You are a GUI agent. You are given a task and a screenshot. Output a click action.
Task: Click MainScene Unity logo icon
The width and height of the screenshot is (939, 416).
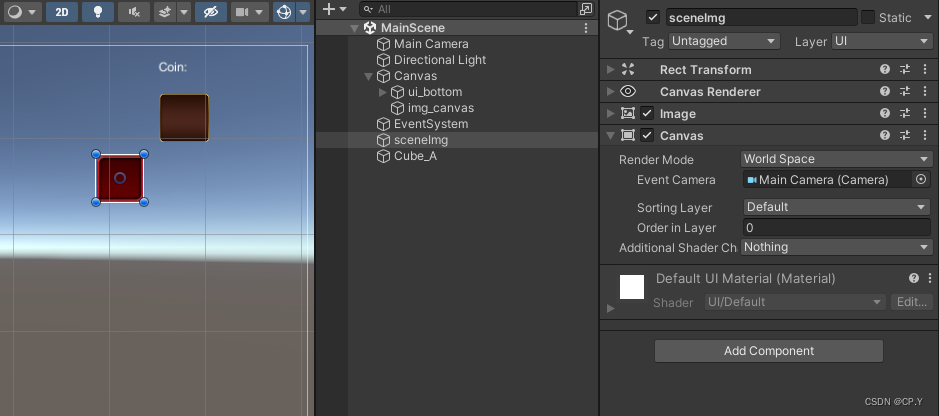(x=370, y=28)
